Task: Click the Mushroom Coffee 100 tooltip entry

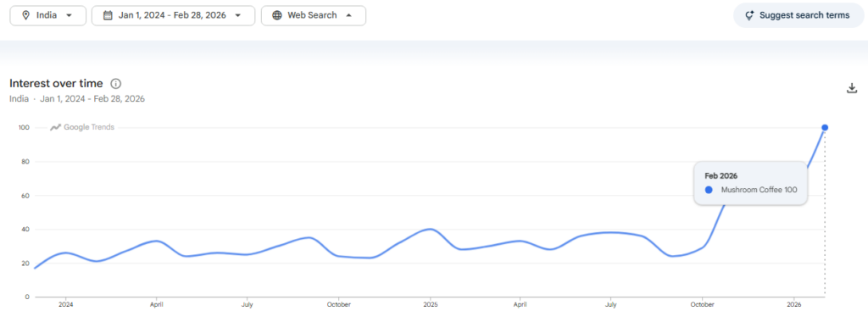Action: coord(751,190)
